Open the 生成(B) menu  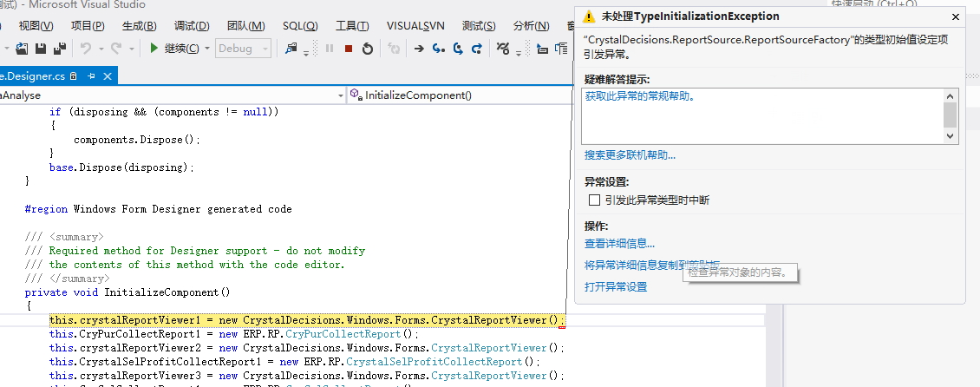tap(140, 26)
